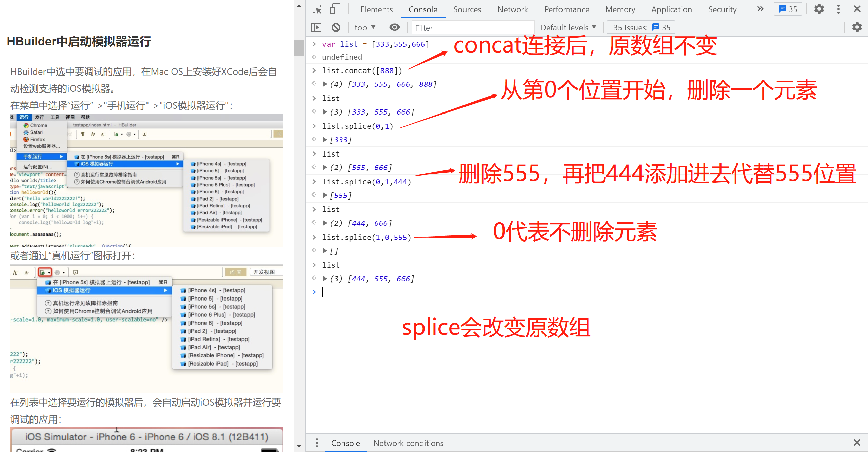The image size is (868, 452).
Task: Show the console sidebar panel icon
Action: tap(316, 27)
